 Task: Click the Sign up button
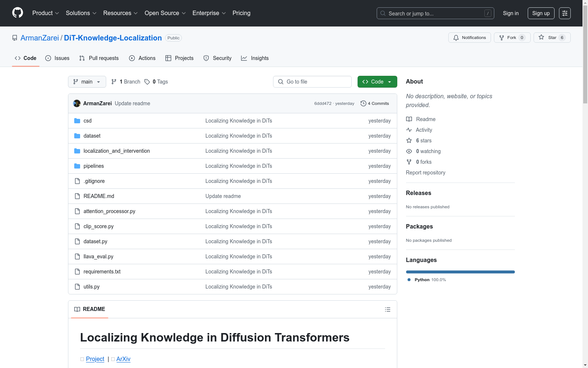click(541, 13)
